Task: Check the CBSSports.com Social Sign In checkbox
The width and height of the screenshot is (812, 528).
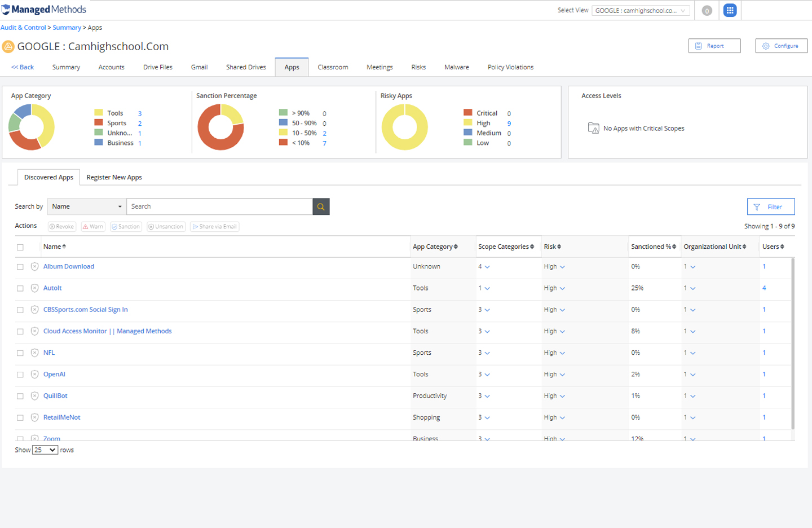Action: [20, 310]
